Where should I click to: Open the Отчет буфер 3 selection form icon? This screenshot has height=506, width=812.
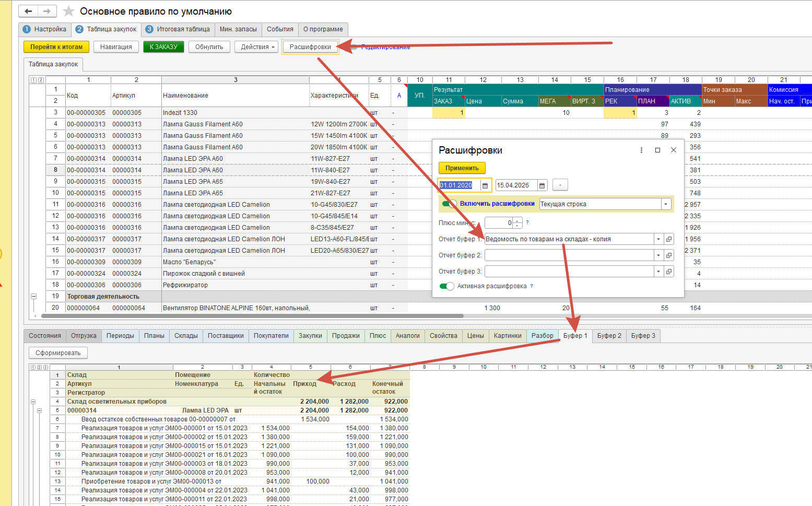[x=669, y=272]
